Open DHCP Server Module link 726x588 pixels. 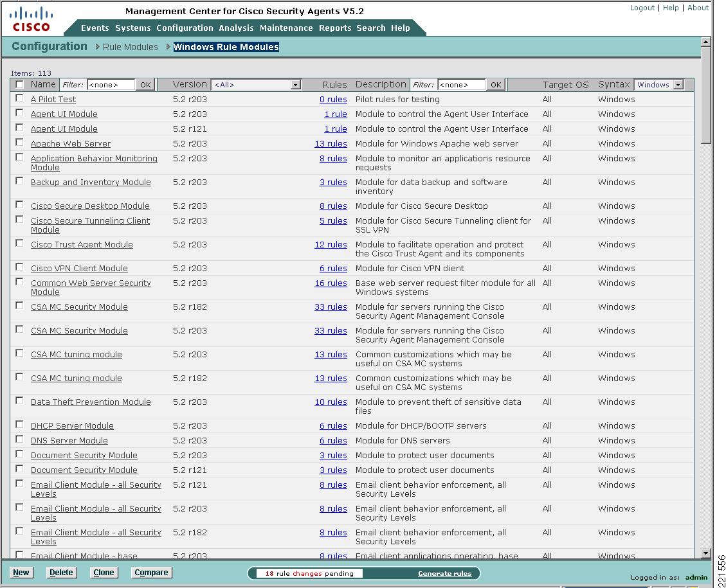[x=72, y=425]
